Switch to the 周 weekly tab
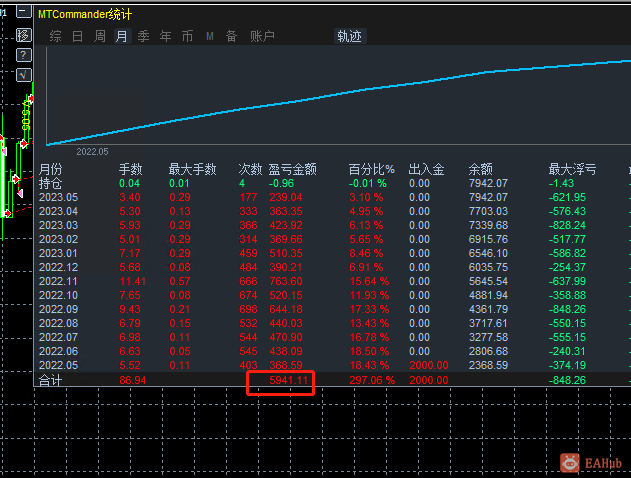 click(99, 36)
